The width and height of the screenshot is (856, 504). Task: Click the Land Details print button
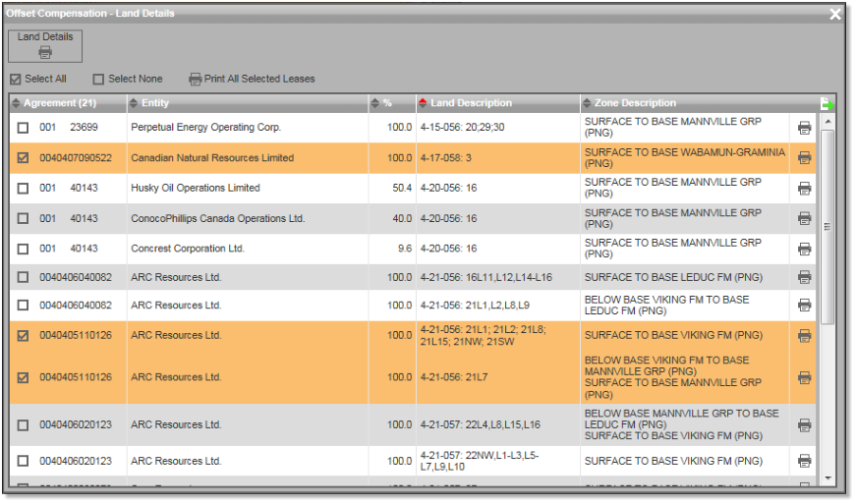[45, 46]
